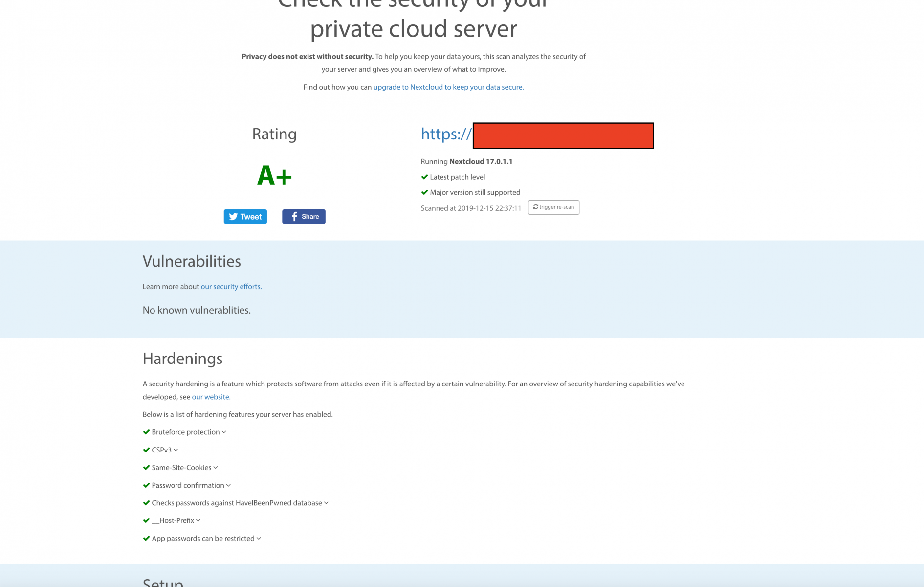This screenshot has height=587, width=924.
Task: Trigger a re-scan of the server
Action: tap(553, 207)
